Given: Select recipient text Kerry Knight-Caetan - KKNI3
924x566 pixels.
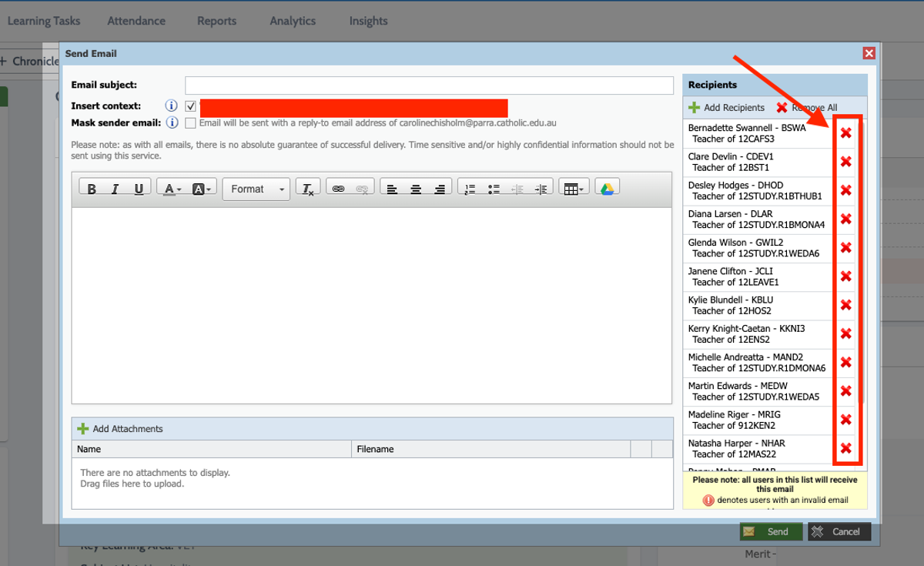Looking at the screenshot, I should (x=747, y=328).
